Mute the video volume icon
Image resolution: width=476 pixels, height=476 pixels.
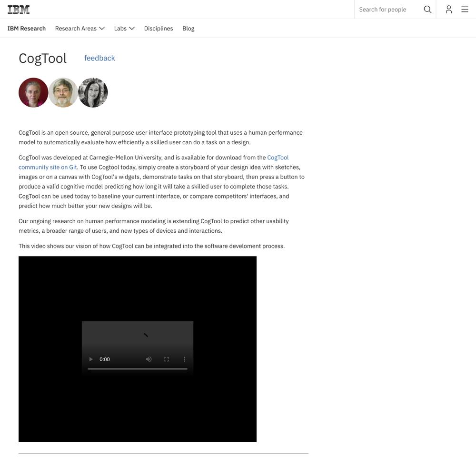click(149, 359)
